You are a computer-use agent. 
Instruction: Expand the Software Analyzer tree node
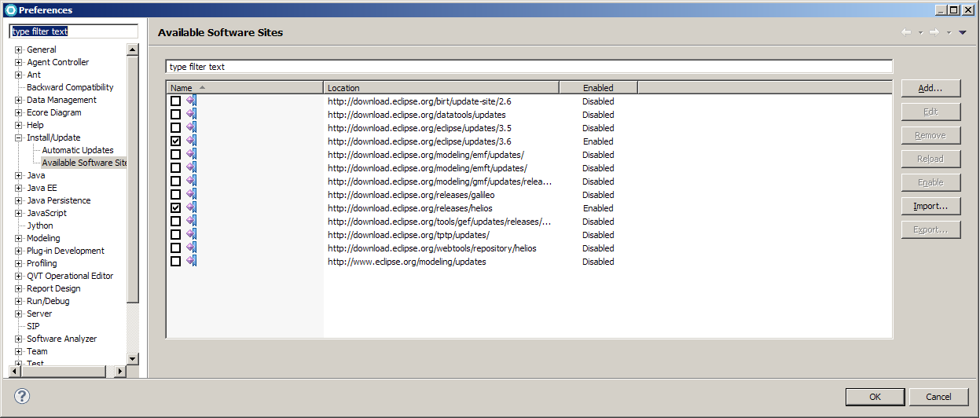(19, 339)
